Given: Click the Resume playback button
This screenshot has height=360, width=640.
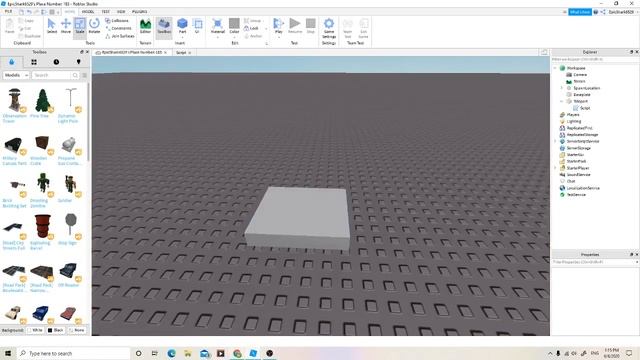Looking at the screenshot, I should [295, 26].
